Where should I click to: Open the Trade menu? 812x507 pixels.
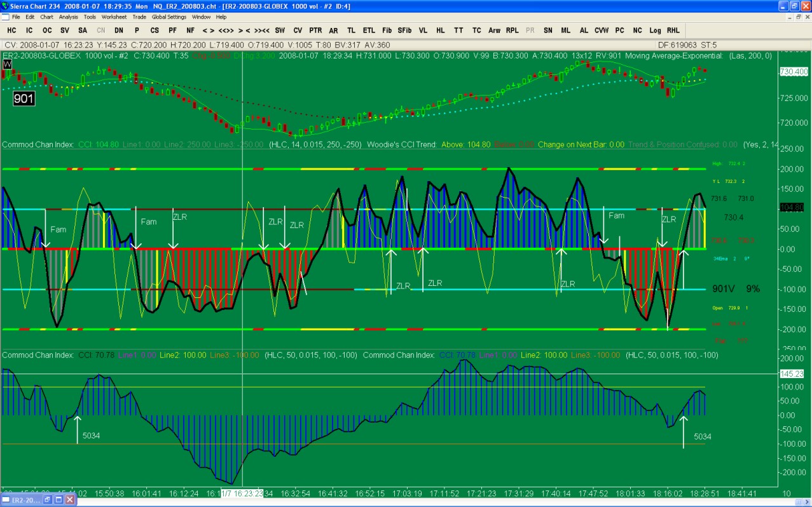tap(139, 17)
